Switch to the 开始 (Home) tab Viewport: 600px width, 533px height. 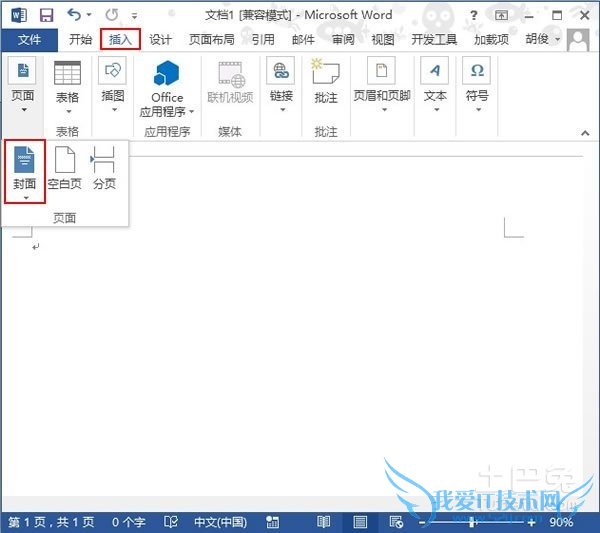pos(80,39)
